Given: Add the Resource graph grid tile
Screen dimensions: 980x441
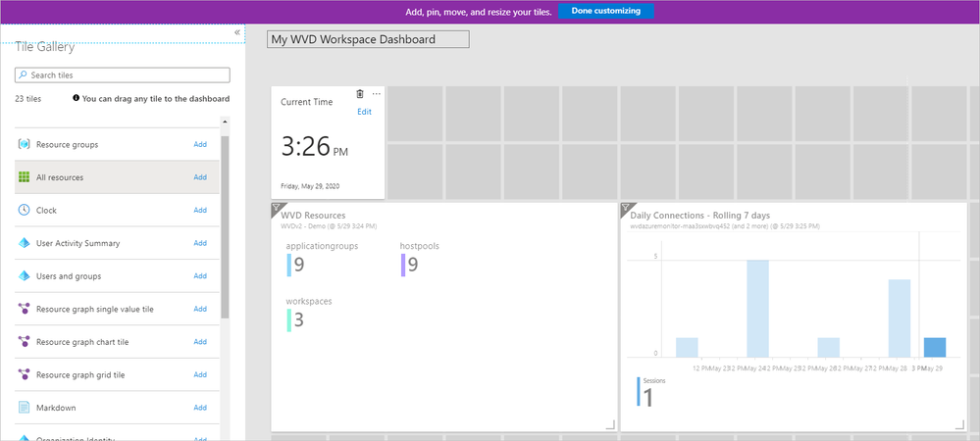Looking at the screenshot, I should tap(200, 374).
